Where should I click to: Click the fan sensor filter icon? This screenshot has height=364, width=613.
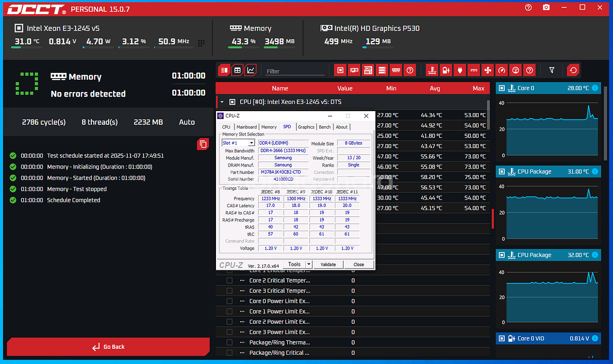coord(488,70)
